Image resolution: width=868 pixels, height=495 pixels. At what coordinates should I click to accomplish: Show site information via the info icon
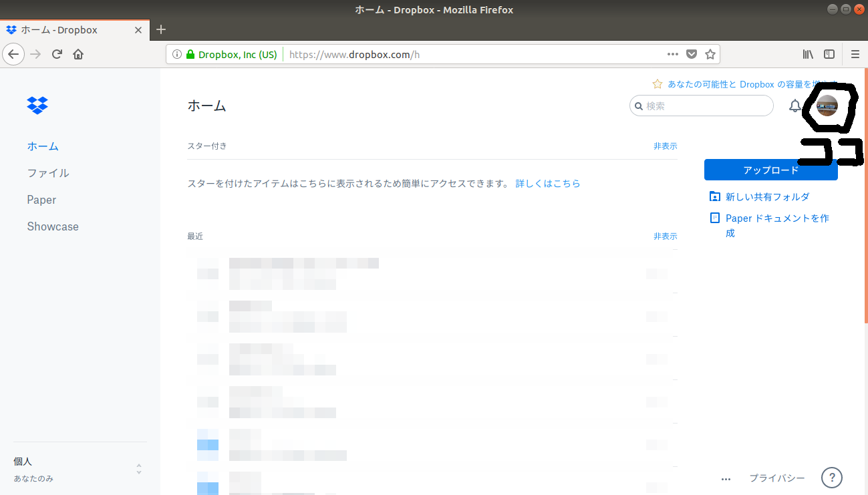(x=176, y=55)
